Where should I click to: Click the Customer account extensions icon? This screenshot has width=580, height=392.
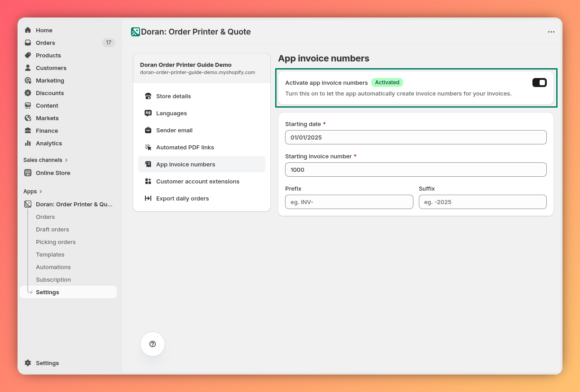(148, 181)
